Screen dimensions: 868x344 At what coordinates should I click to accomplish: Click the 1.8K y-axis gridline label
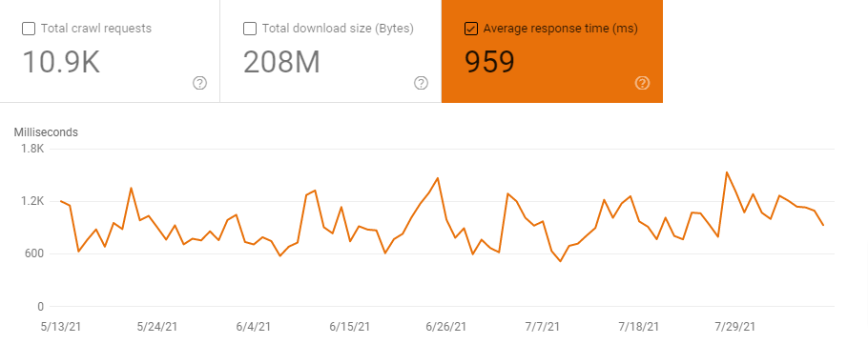click(x=32, y=149)
